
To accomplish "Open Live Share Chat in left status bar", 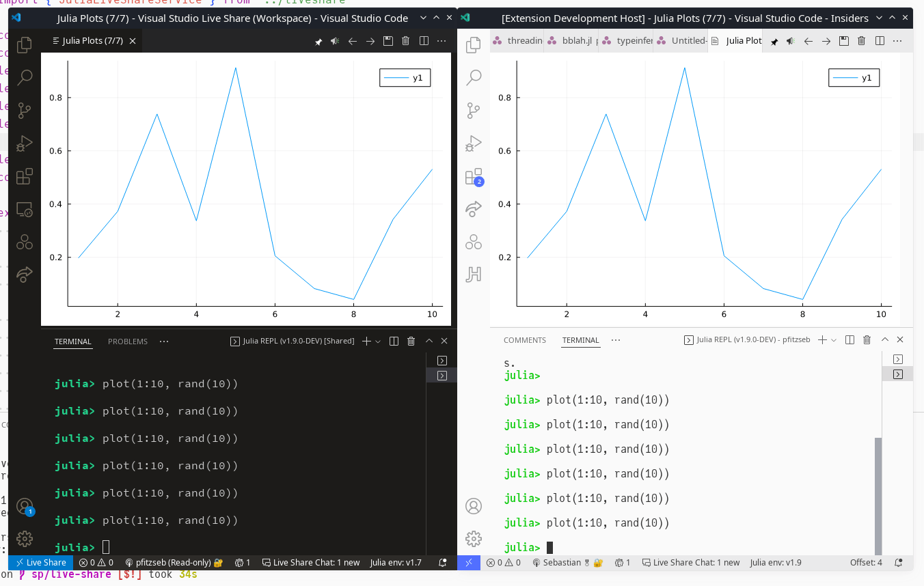I will [311, 563].
